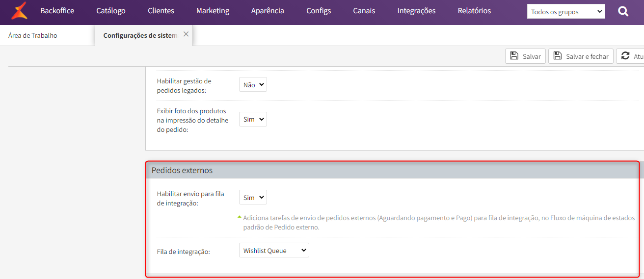The height and width of the screenshot is (279, 644).
Task: Switch to the Área de Trabalho tab
Action: tap(33, 35)
